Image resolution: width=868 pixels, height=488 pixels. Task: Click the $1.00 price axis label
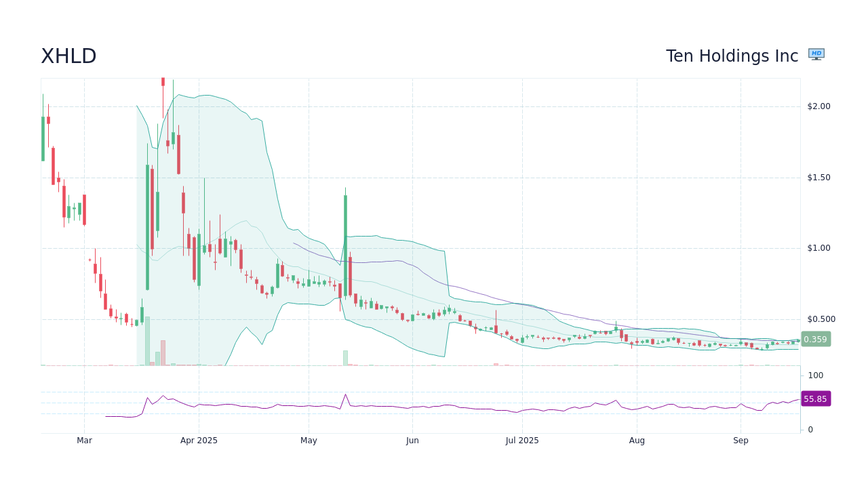pos(818,248)
